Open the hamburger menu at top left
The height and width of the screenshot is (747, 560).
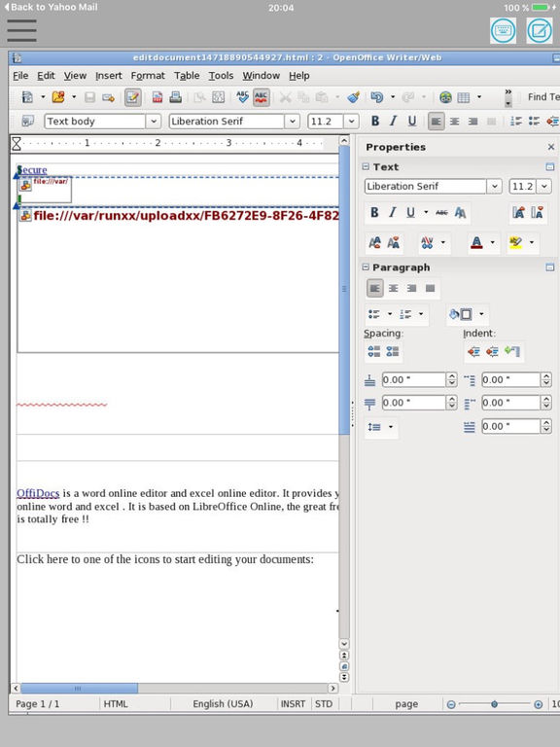pos(21,31)
